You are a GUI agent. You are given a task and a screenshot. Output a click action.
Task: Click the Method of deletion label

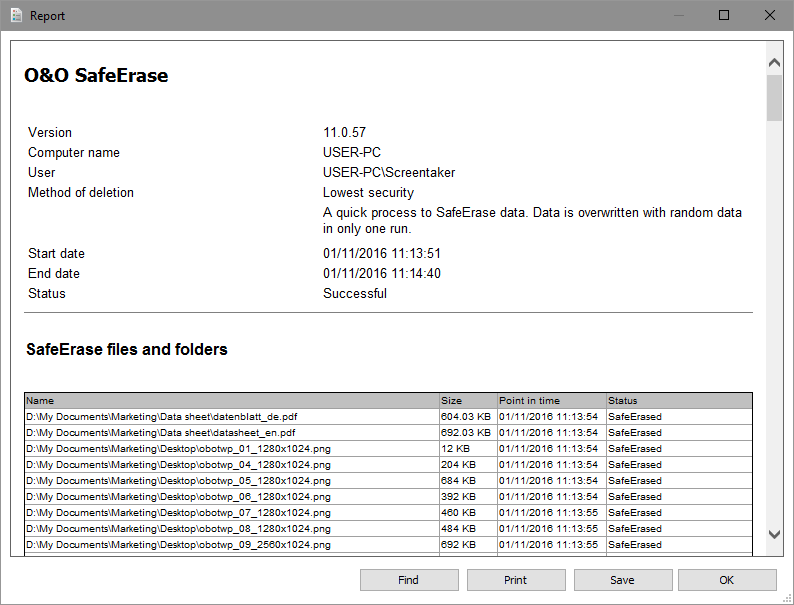[81, 193]
